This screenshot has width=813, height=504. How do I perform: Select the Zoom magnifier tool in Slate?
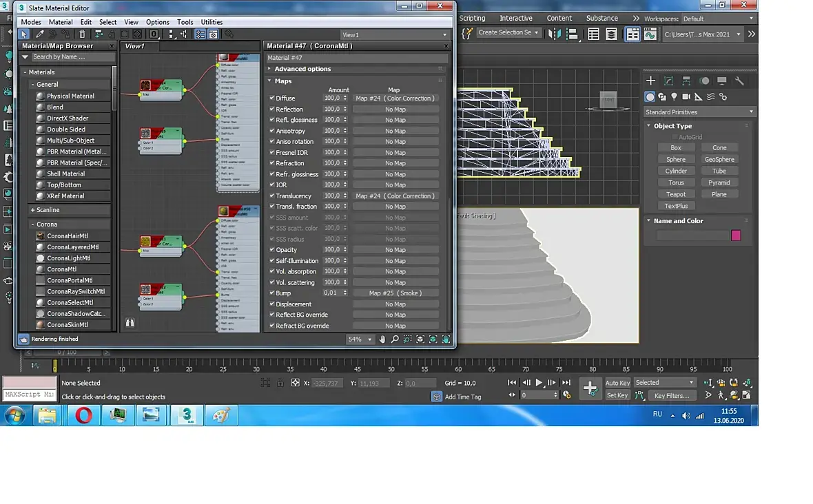[395, 339]
